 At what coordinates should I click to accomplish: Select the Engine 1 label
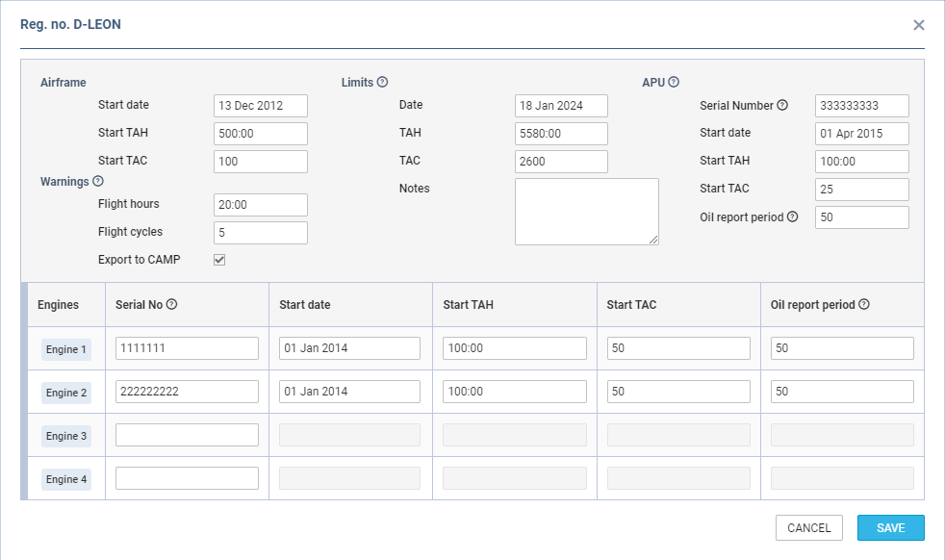pos(66,349)
